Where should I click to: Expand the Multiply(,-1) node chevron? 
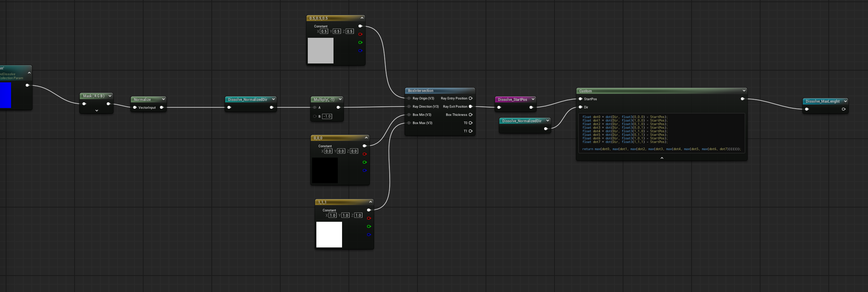coord(340,99)
